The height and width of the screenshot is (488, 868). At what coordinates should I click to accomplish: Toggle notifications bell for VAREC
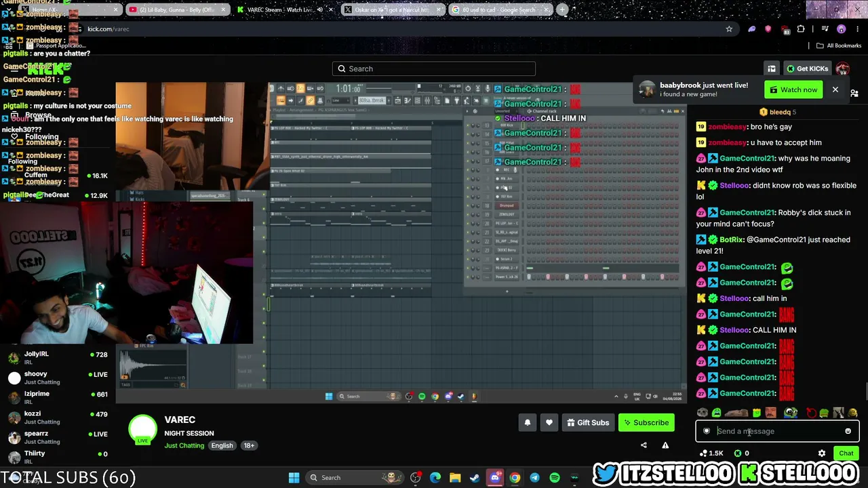(x=528, y=423)
